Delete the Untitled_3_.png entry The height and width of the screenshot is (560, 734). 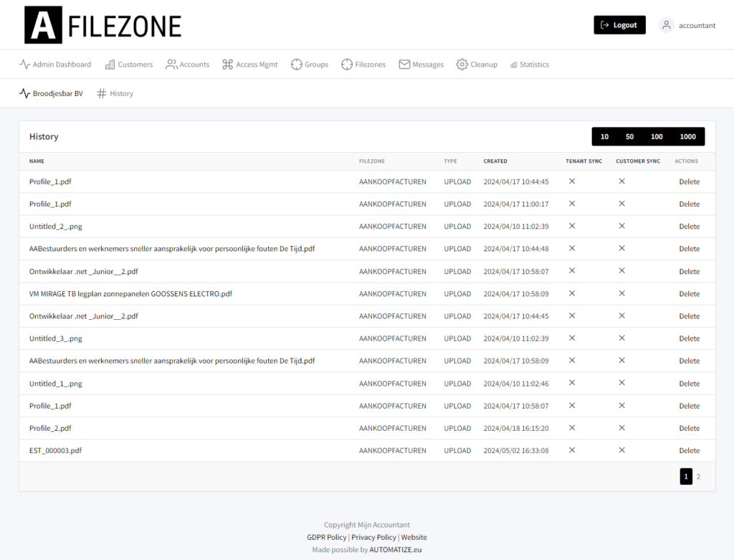pos(690,338)
